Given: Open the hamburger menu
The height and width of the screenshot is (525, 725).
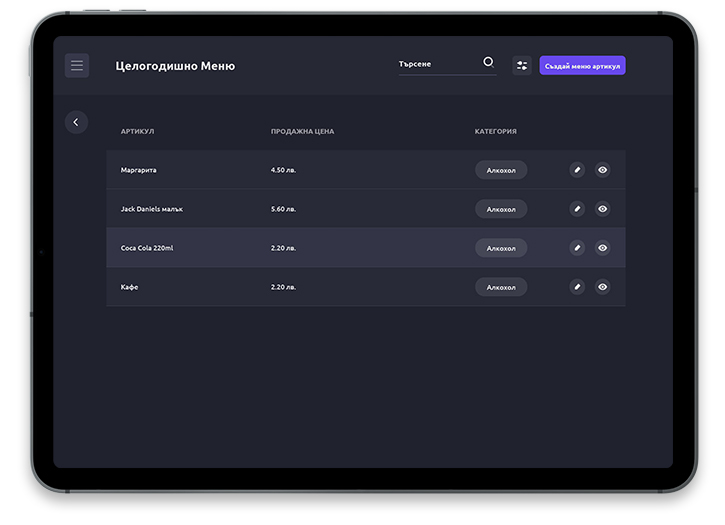Looking at the screenshot, I should coord(77,65).
